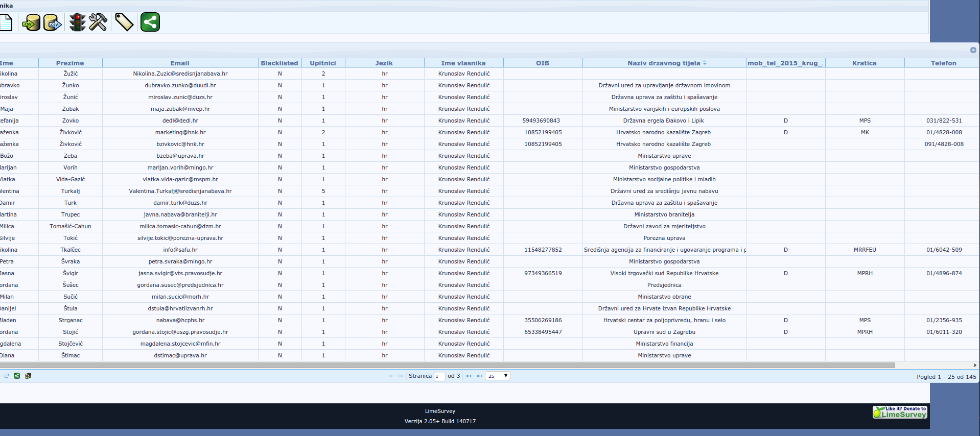Sort by Naziv drzavnog tijela column
The height and width of the screenshot is (436, 980).
point(664,63)
